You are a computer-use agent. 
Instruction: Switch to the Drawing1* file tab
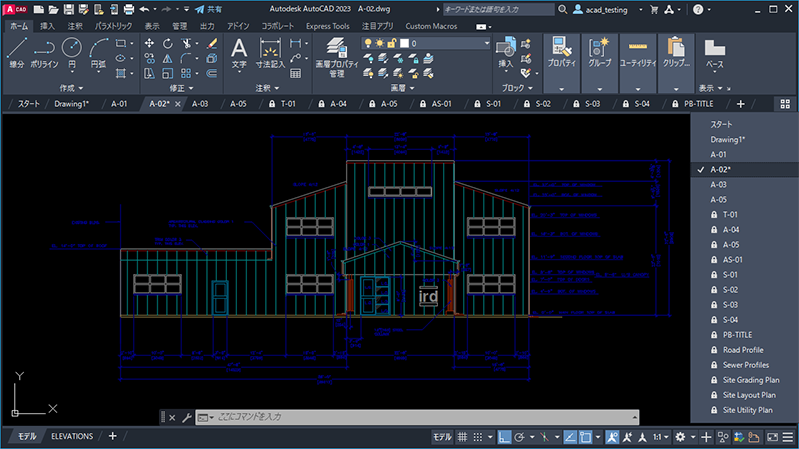click(71, 103)
